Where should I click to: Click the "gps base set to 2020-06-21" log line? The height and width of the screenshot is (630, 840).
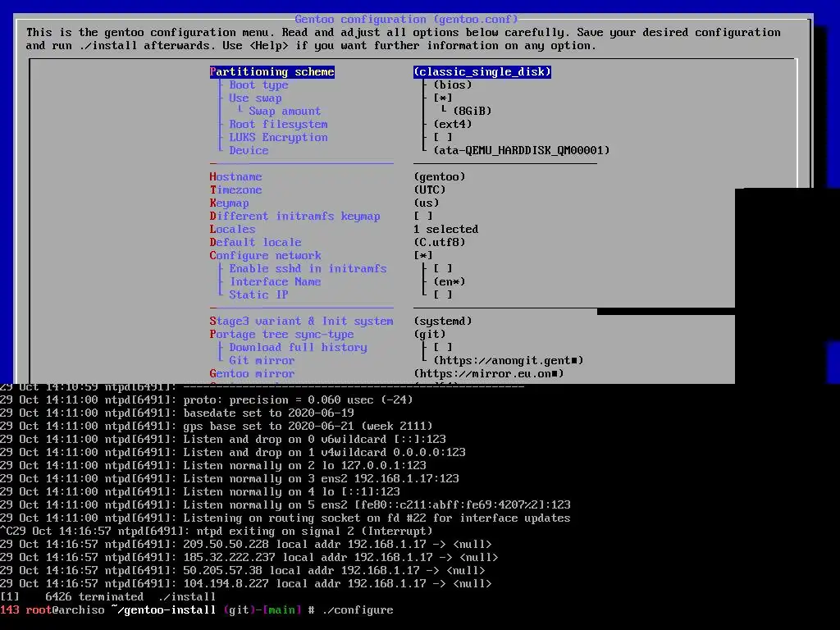[217, 427]
